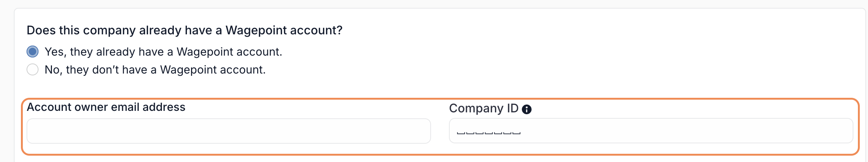
Task: Select the 'No, they don't have' radio button
Action: pyautogui.click(x=33, y=69)
